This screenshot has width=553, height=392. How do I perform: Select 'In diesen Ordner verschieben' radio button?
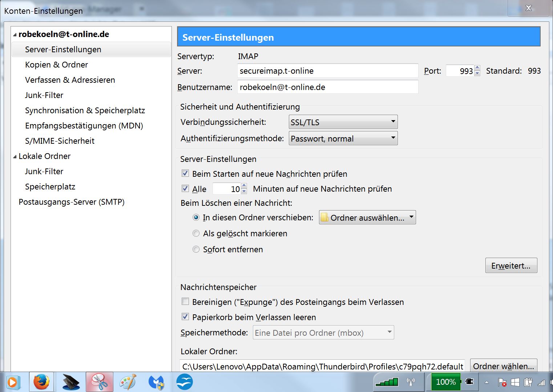(x=196, y=217)
